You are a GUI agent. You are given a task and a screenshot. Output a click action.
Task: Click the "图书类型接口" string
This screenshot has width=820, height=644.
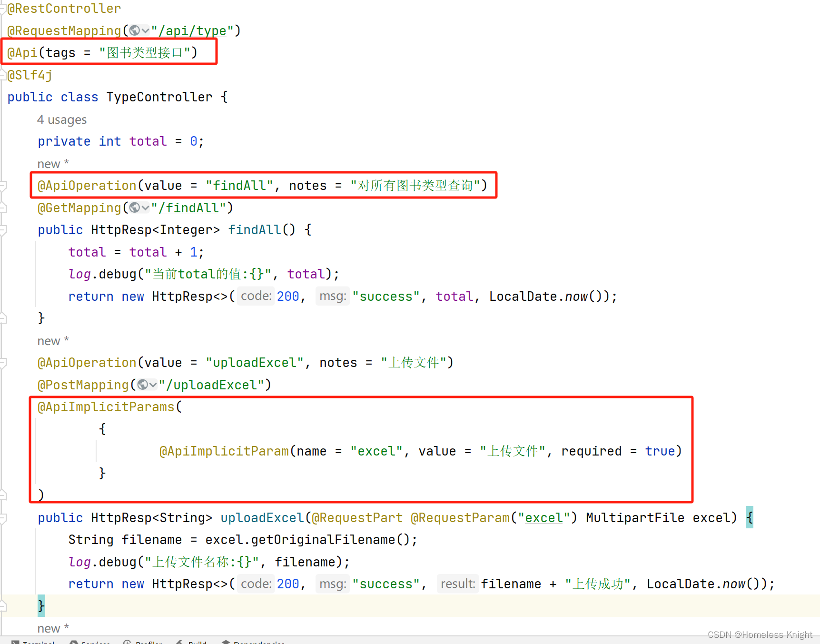point(145,53)
